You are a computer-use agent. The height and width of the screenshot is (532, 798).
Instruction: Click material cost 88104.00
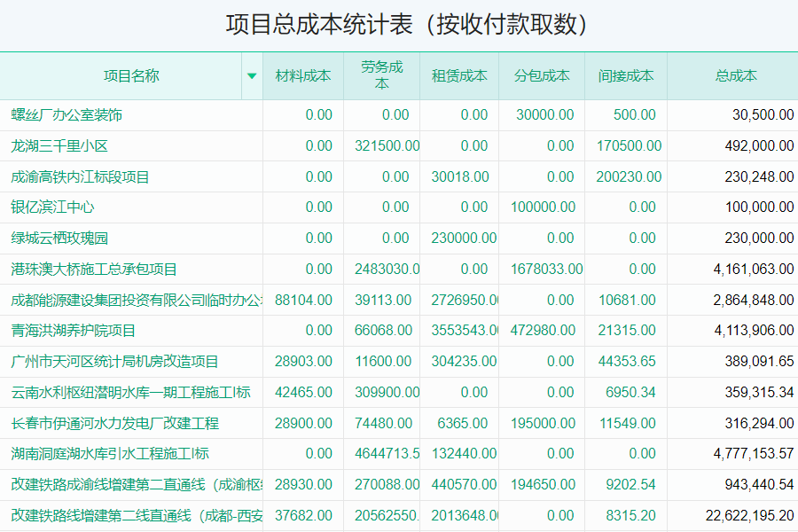(x=303, y=301)
